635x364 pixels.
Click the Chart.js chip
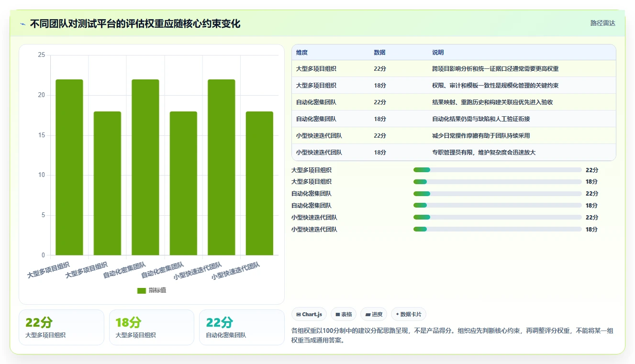(309, 314)
